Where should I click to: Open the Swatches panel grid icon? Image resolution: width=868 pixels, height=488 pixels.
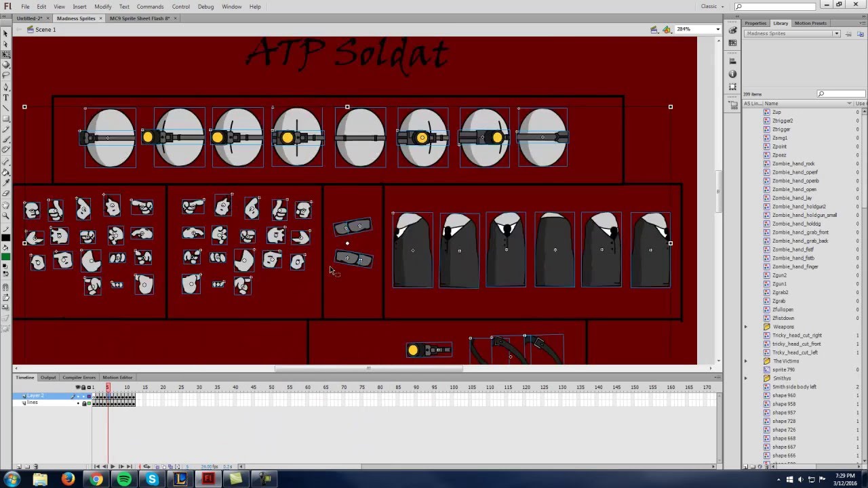point(732,43)
